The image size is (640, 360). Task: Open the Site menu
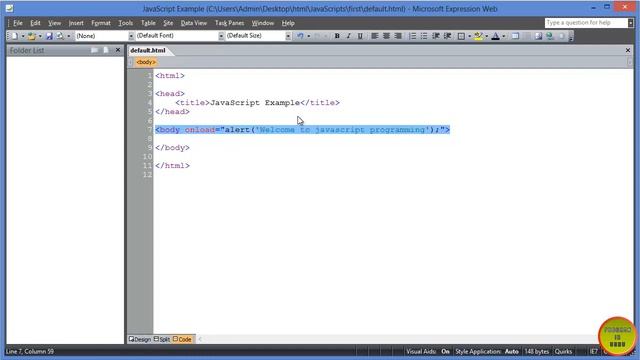168,23
